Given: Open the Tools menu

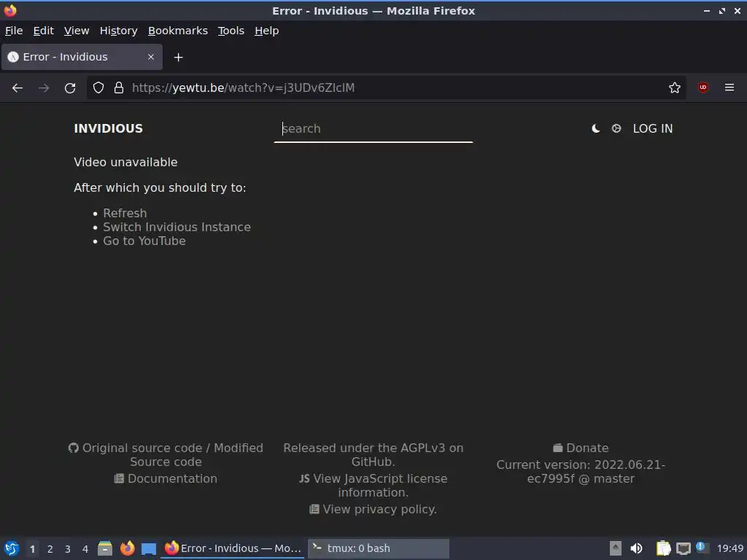Looking at the screenshot, I should [x=231, y=31].
